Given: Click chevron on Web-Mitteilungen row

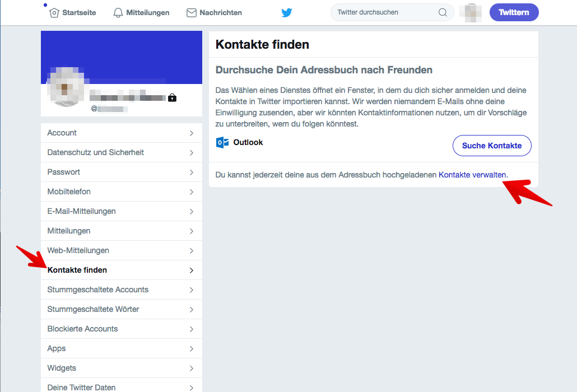Looking at the screenshot, I should click(192, 251).
